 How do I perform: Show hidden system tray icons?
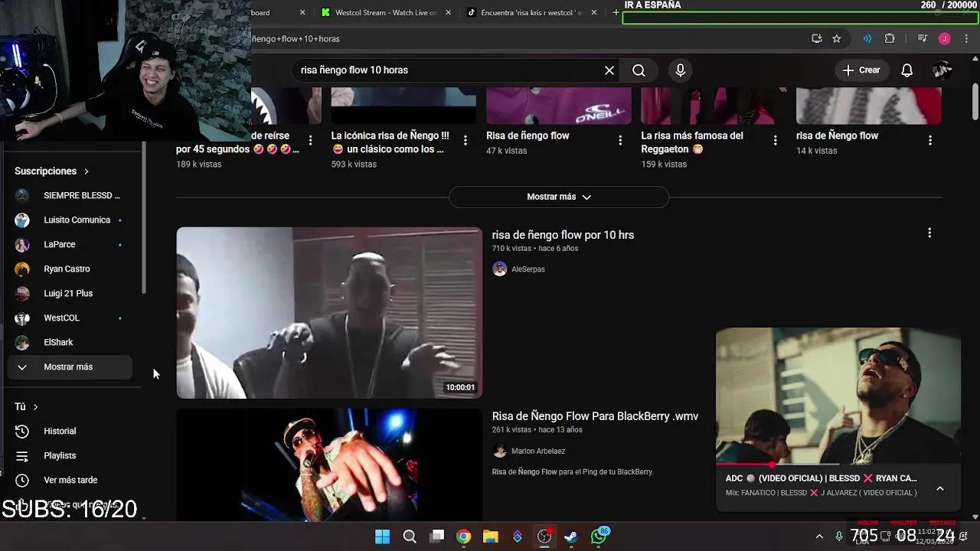819,536
